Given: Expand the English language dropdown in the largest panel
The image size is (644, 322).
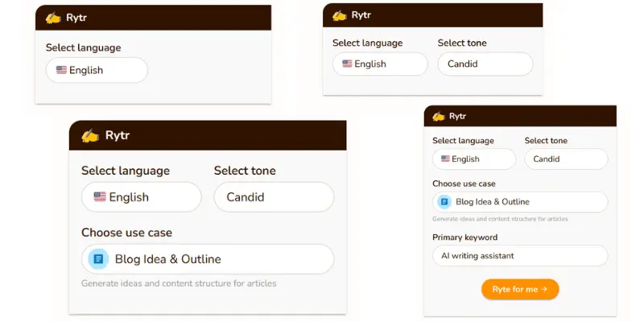Looking at the screenshot, I should [x=142, y=197].
